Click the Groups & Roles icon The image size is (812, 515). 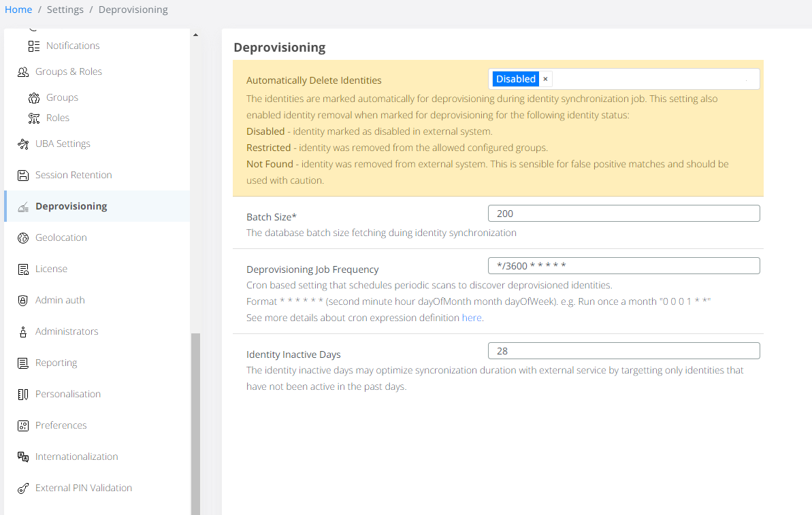click(x=23, y=71)
